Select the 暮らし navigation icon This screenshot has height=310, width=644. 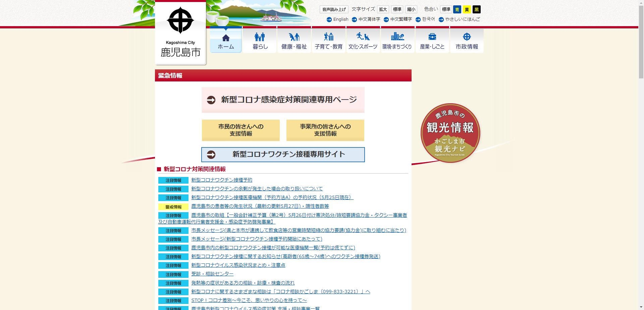tap(260, 40)
